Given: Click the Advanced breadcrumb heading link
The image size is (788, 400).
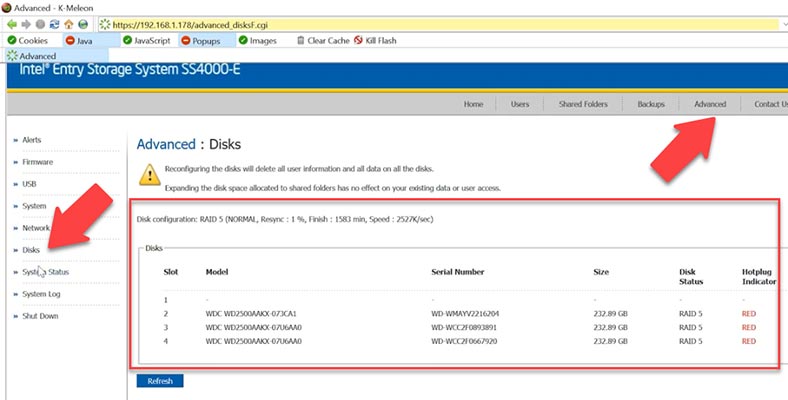Looking at the screenshot, I should pyautogui.click(x=166, y=144).
